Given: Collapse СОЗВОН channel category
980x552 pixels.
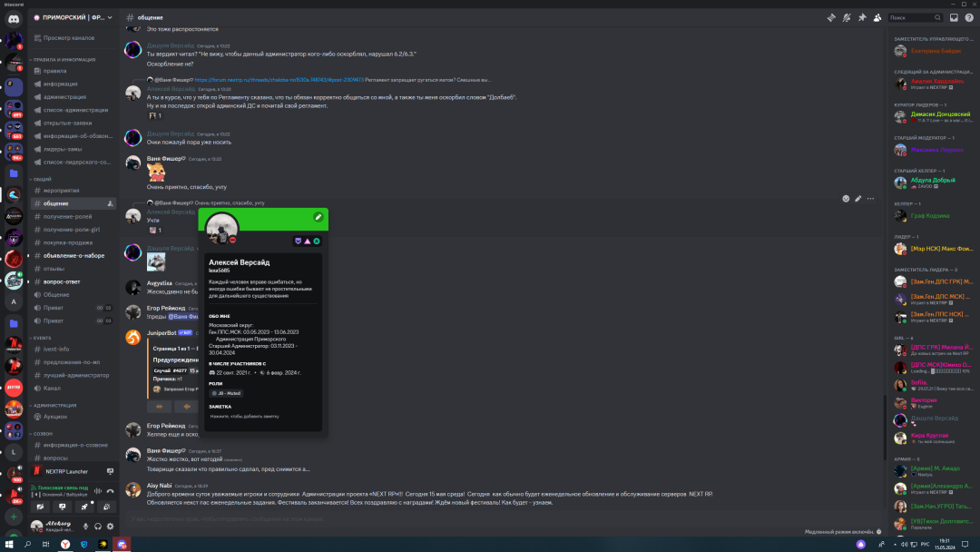Looking at the screenshot, I should [x=42, y=433].
